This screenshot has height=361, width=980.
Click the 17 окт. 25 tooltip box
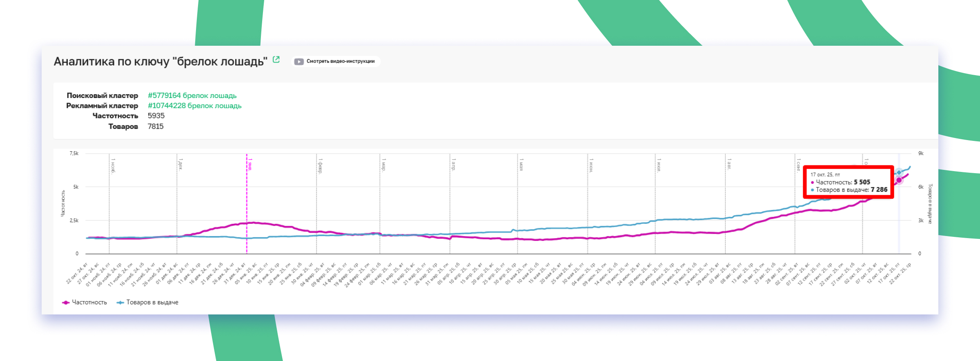pos(849,182)
